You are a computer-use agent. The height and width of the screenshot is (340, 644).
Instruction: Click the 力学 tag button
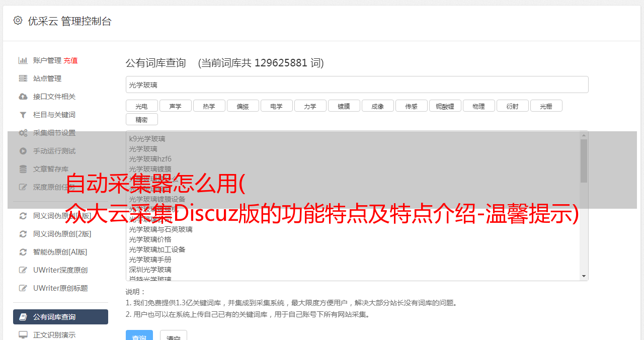pyautogui.click(x=310, y=106)
